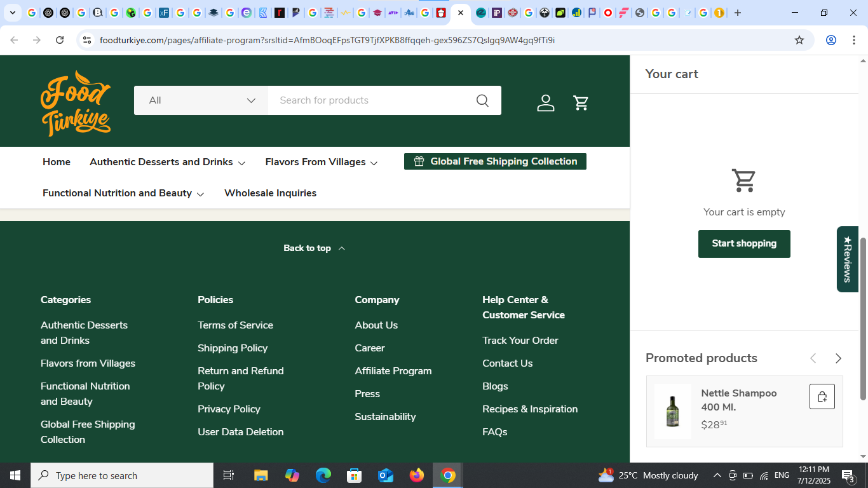Click the search magnifier icon
The image size is (868, 488).
(482, 100)
